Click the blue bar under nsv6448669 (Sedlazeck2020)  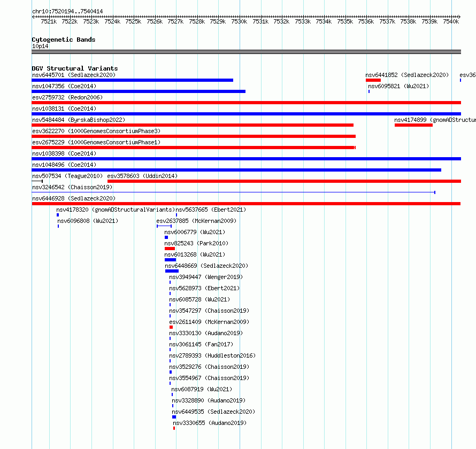point(172,271)
